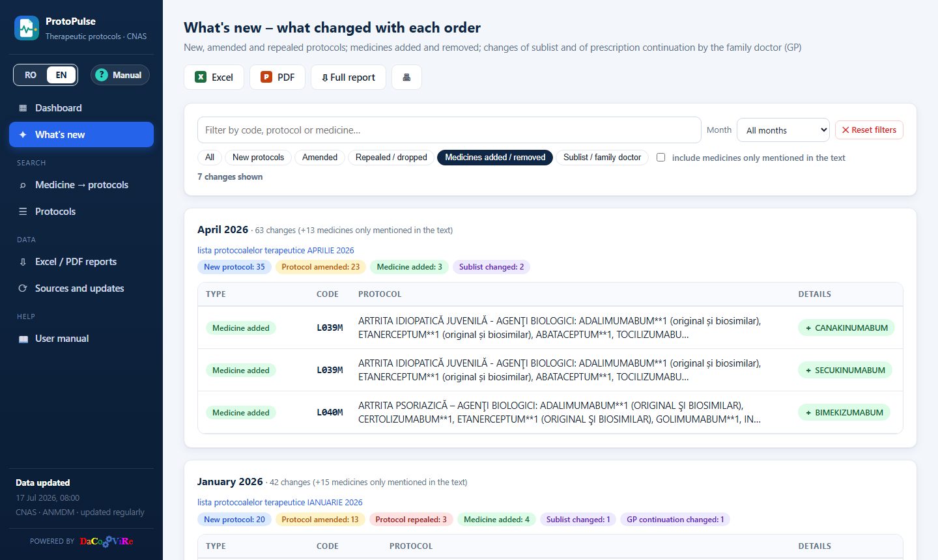Click the BIMEKIZUMABUM detail tag
Viewport: 938px width, 560px height.
[844, 412]
